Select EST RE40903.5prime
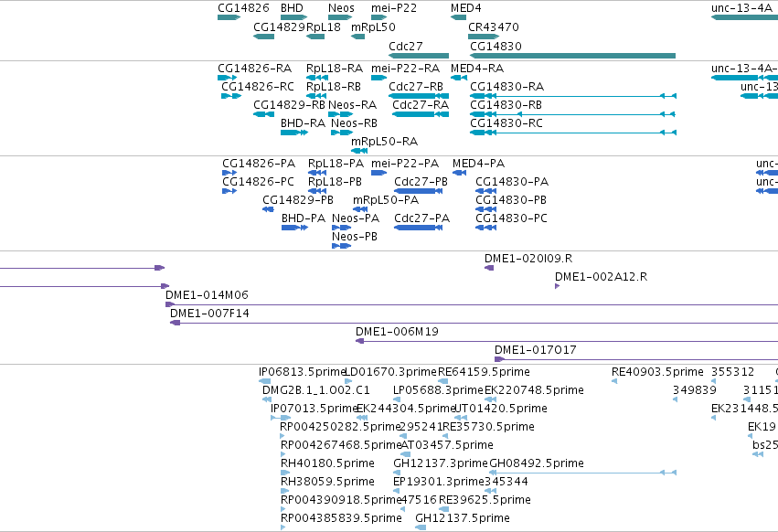 (614, 381)
